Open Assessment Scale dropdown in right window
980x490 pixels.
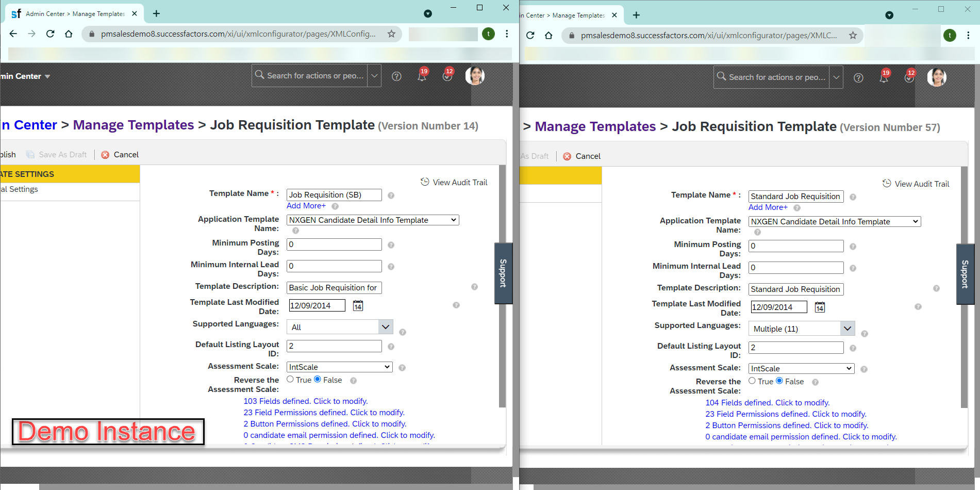click(802, 369)
